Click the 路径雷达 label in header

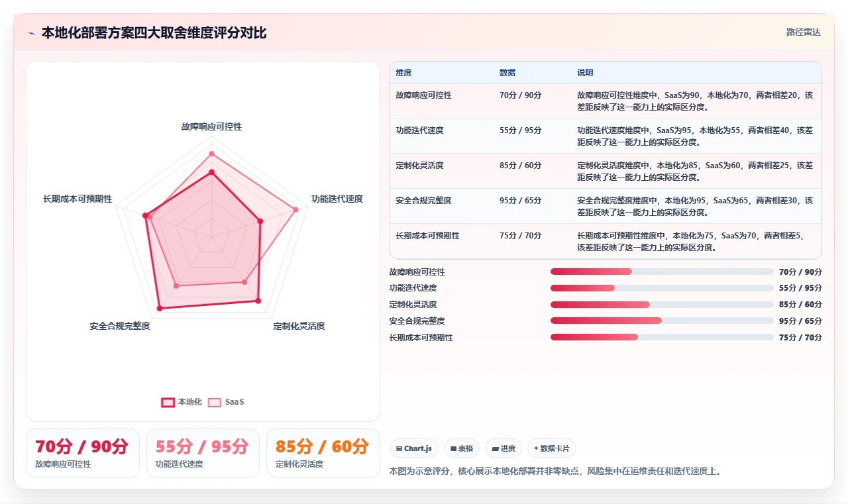pos(803,32)
